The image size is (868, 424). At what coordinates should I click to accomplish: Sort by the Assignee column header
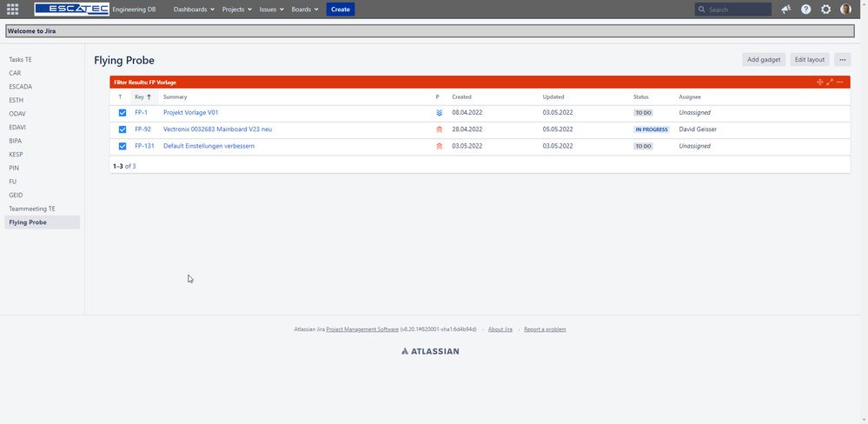(x=690, y=96)
